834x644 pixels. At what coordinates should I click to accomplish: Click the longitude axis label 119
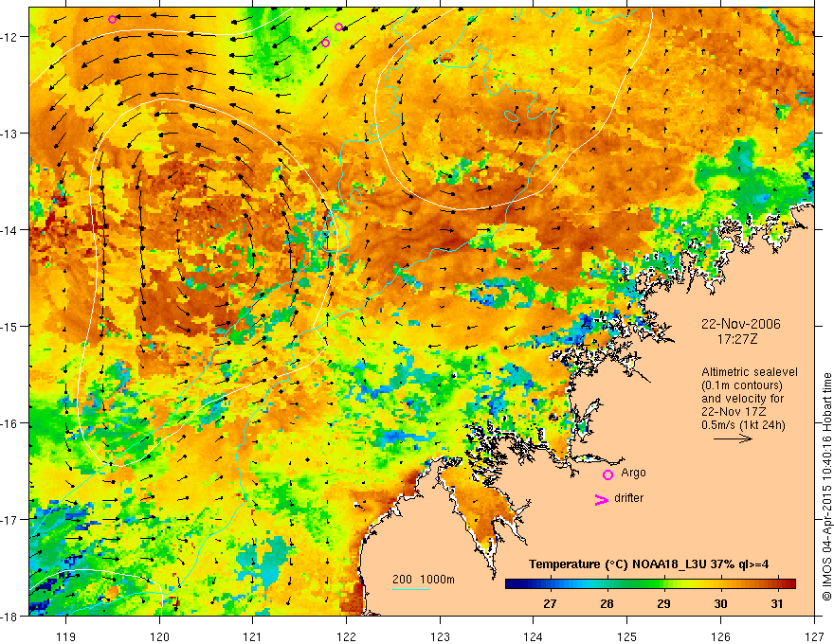coord(66,636)
